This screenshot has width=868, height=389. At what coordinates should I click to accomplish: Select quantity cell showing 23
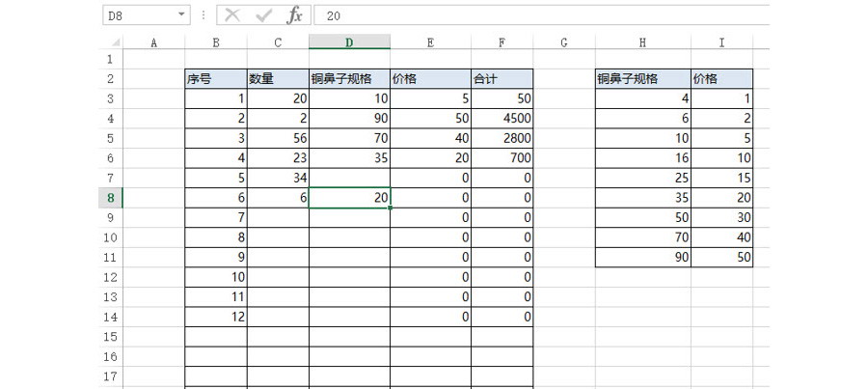click(x=278, y=158)
